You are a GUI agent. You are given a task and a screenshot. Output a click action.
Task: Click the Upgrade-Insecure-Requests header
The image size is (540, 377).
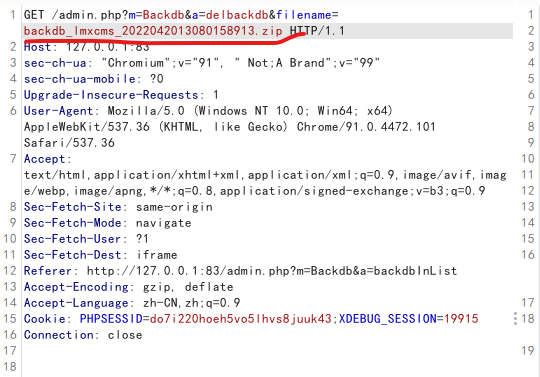coord(111,95)
